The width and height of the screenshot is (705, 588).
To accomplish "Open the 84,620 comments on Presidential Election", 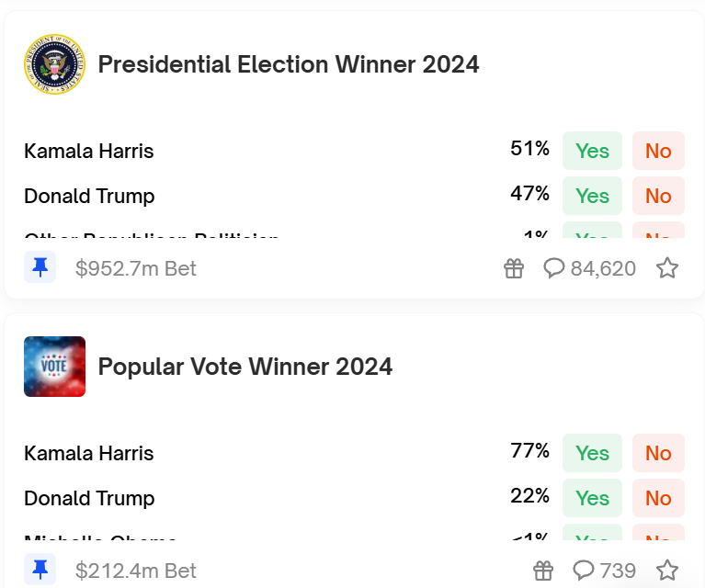I will click(590, 268).
